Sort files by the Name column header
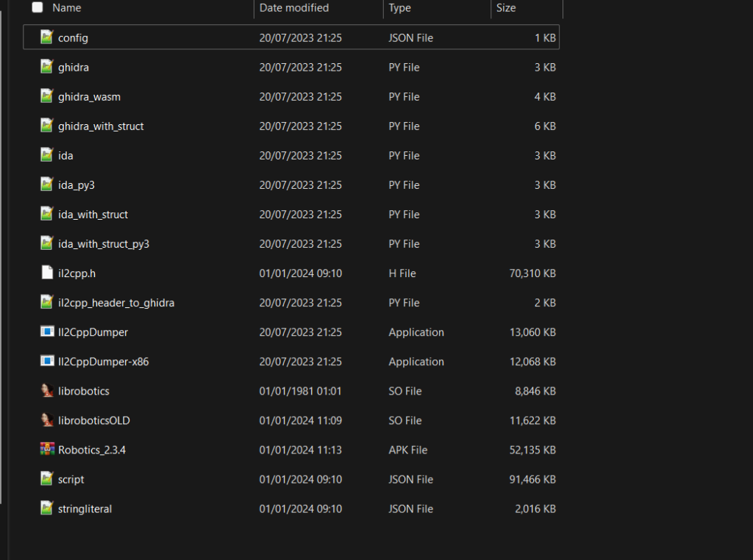 67,7
